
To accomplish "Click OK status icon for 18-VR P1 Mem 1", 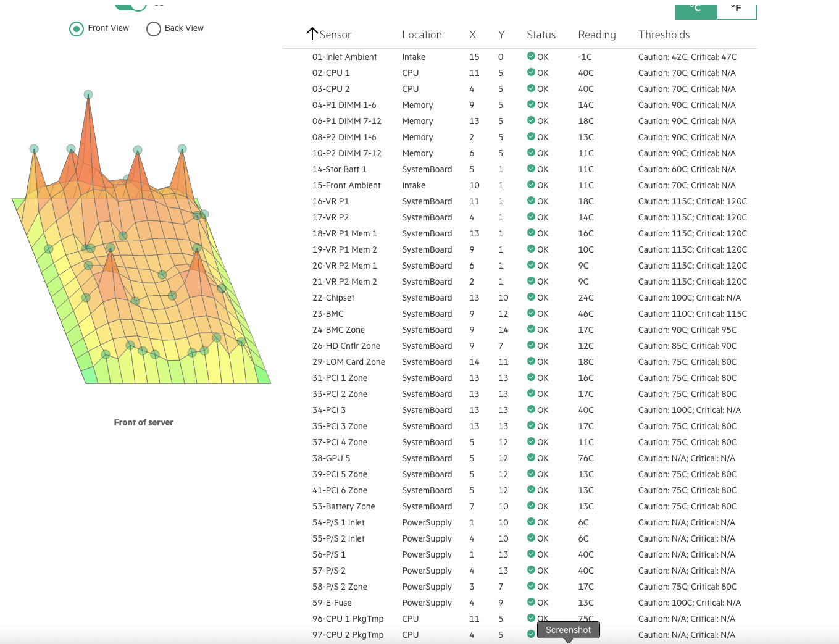I will [531, 233].
